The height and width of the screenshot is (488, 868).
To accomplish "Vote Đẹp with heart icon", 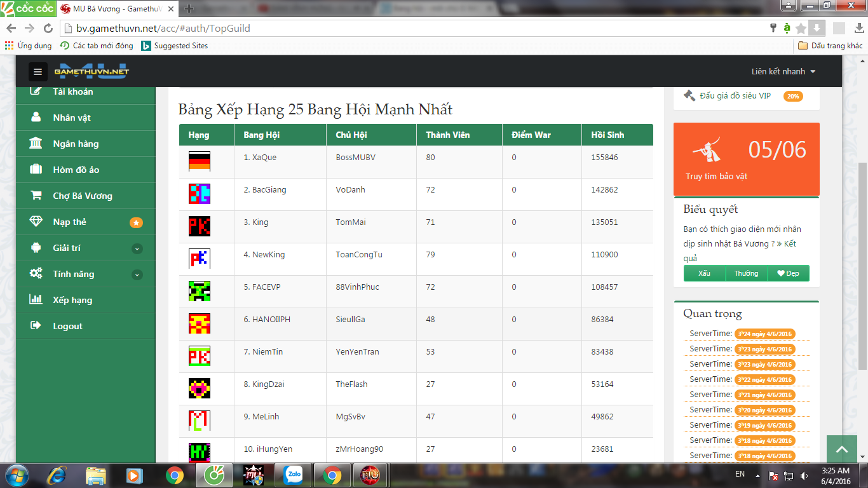I will tap(788, 273).
